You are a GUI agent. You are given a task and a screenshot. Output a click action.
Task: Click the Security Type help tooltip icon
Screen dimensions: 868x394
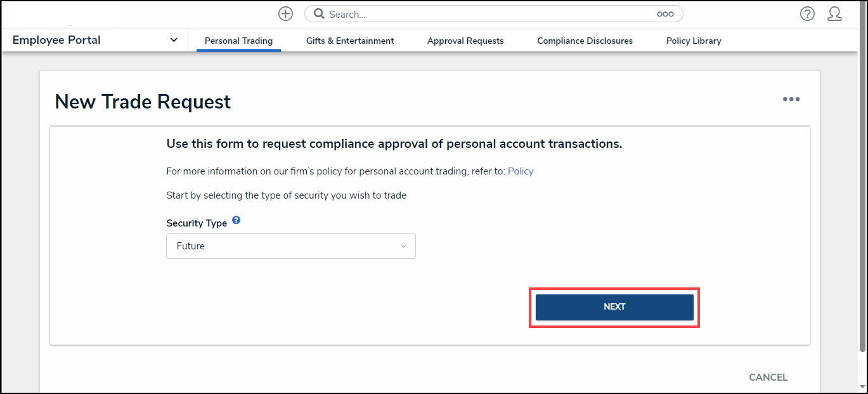(x=236, y=220)
